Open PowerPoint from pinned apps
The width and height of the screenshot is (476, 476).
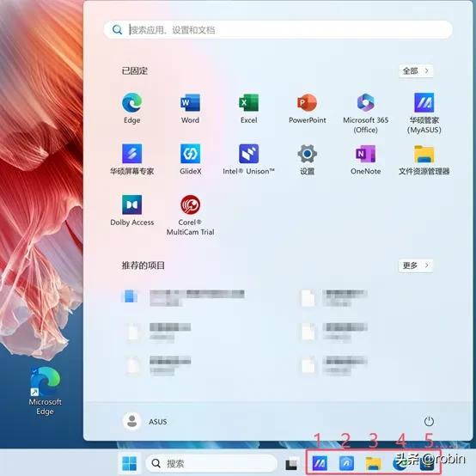pyautogui.click(x=308, y=108)
